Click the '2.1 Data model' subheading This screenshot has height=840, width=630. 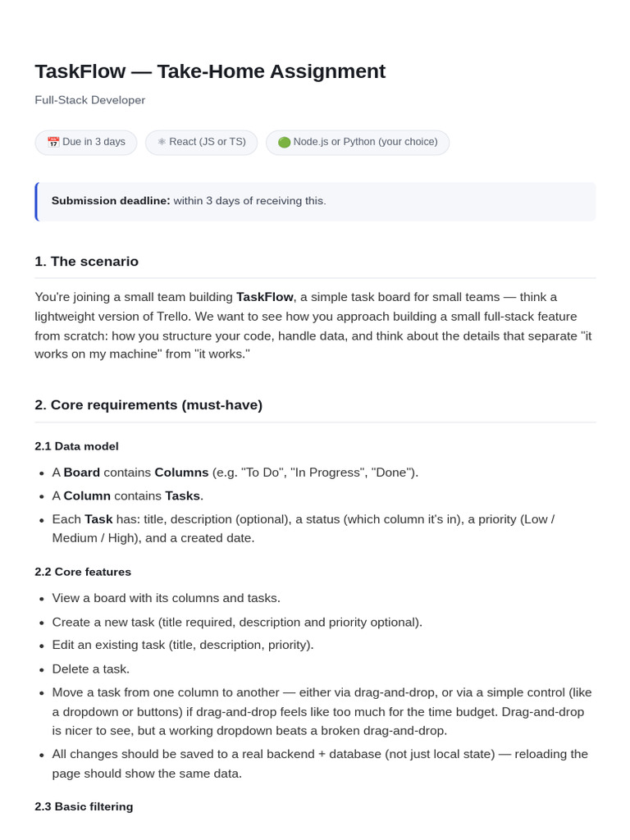point(76,446)
